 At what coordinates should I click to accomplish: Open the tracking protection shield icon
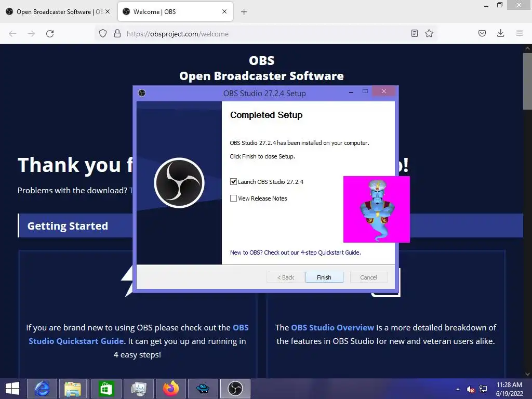(x=103, y=34)
